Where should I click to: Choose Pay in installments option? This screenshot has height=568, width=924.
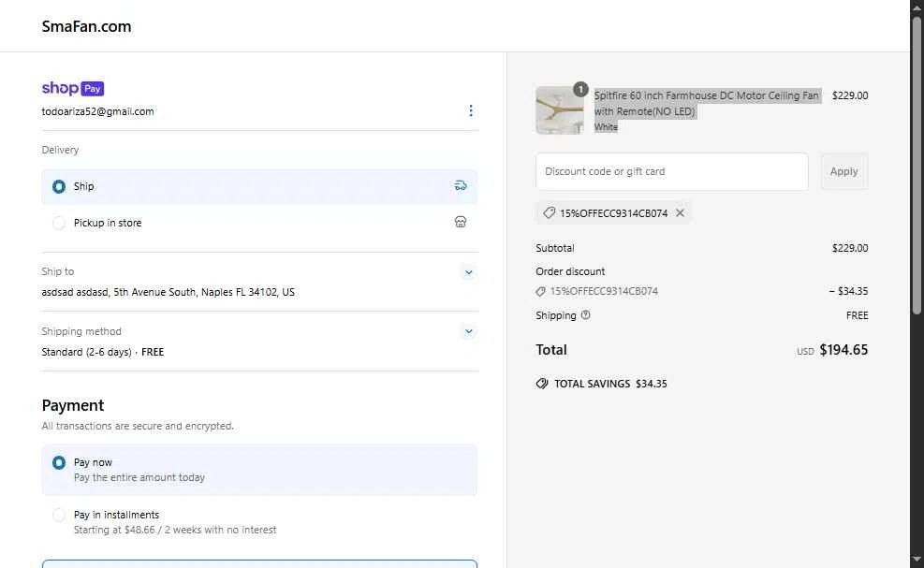click(x=259, y=521)
